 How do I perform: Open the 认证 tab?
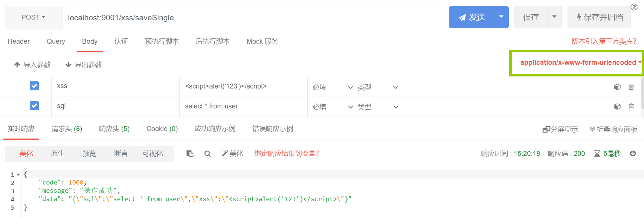pyautogui.click(x=121, y=41)
